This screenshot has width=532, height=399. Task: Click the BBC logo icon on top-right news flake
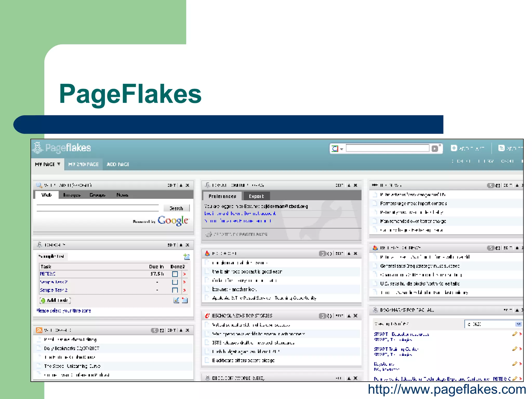[375, 185]
